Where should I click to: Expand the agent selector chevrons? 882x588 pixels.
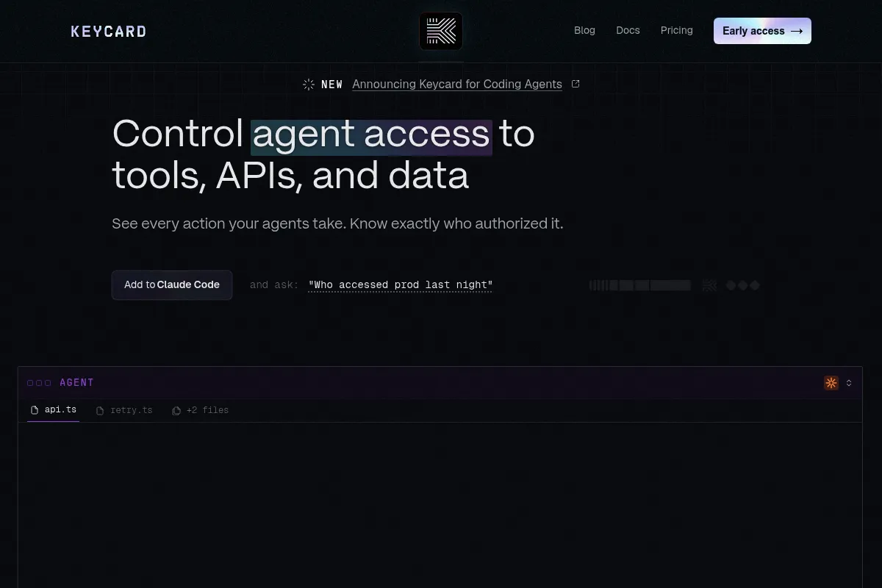[x=849, y=383]
